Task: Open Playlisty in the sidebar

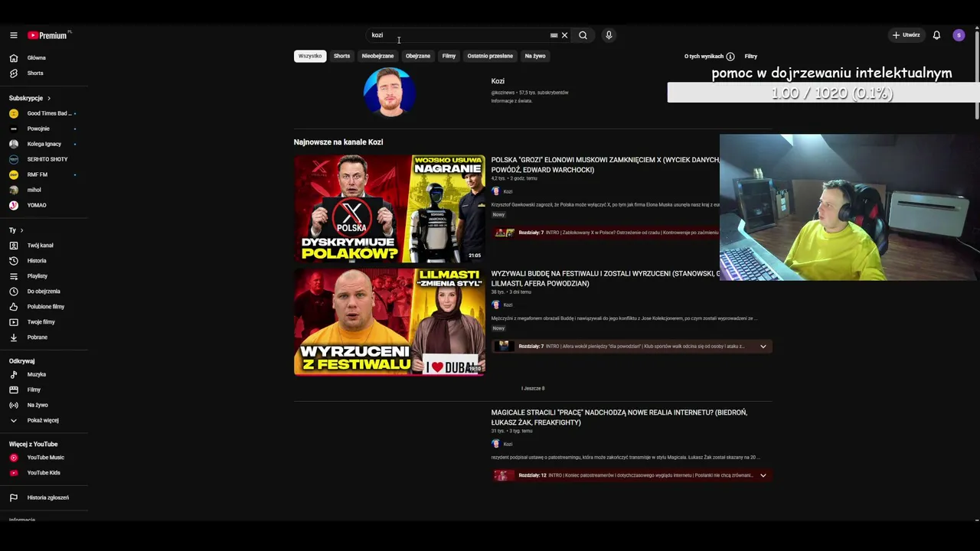Action: click(44, 276)
